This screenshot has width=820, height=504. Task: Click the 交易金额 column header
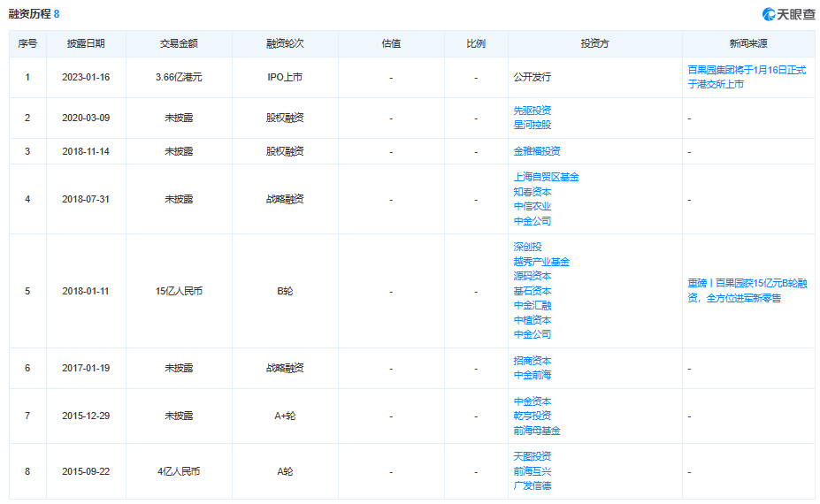click(179, 43)
